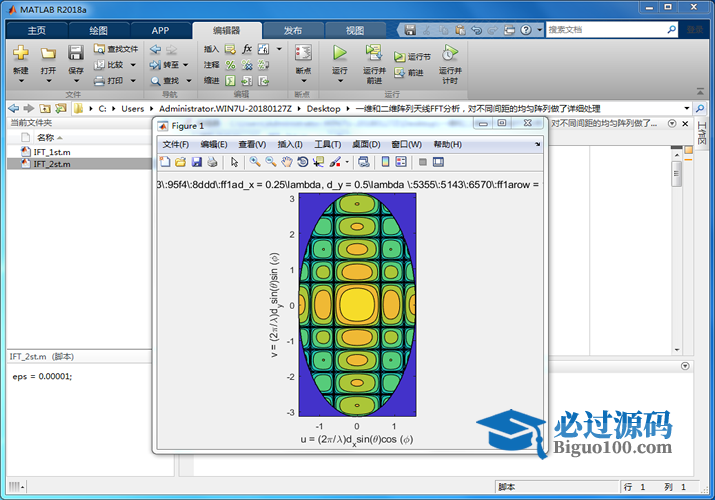Click the Print icon in Figure 1 toolbar
Viewport: 715px width, 500px height.
point(212,162)
